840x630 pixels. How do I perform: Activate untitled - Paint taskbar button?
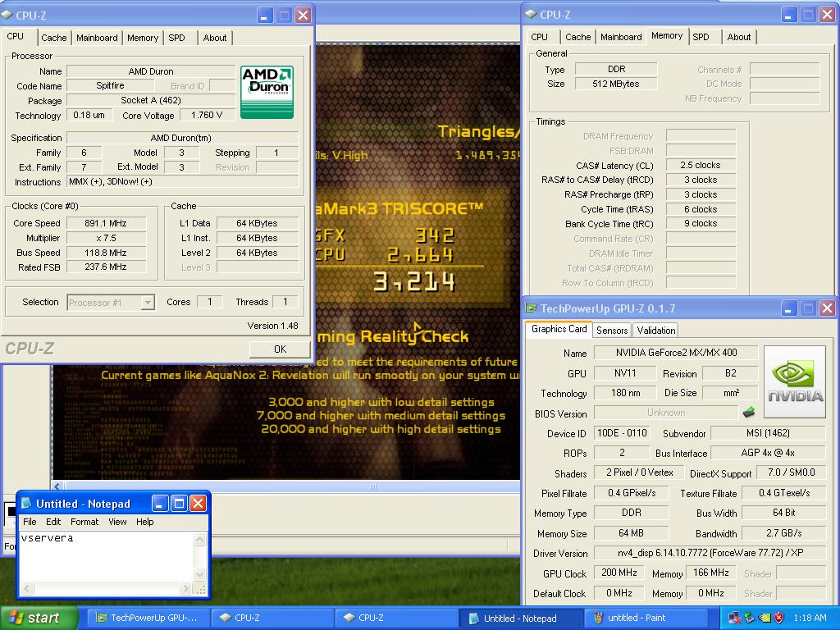[x=645, y=618]
